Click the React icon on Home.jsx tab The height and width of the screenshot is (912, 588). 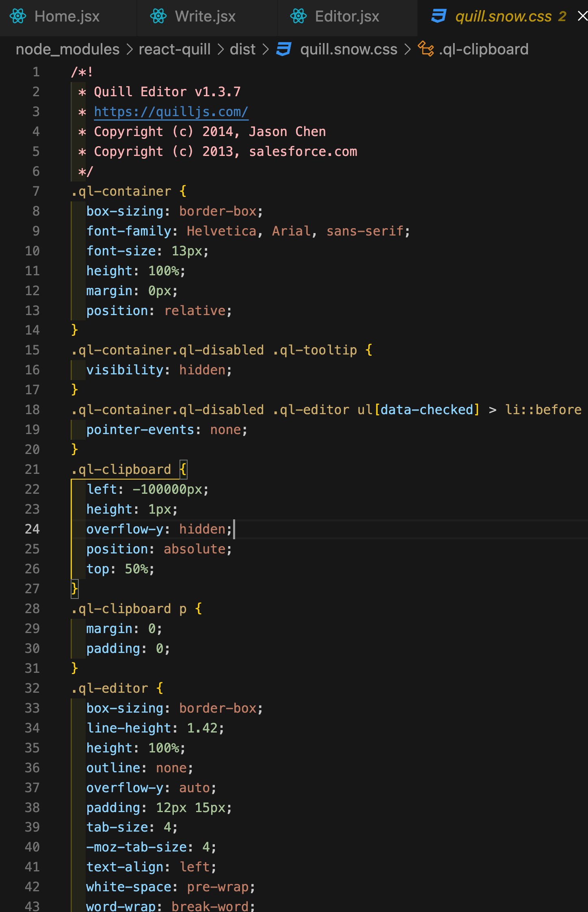(18, 16)
